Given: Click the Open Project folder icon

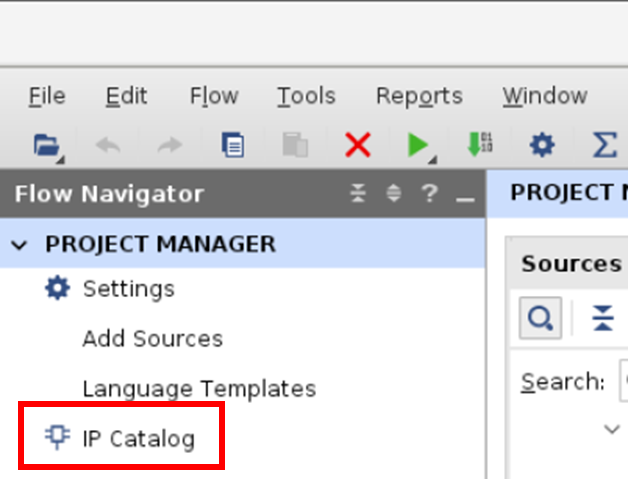Looking at the screenshot, I should [x=45, y=146].
